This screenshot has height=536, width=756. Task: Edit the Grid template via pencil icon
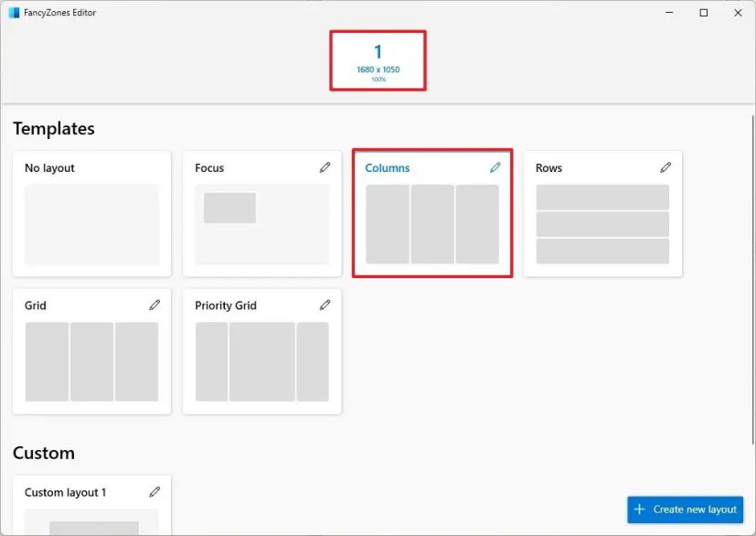(154, 305)
